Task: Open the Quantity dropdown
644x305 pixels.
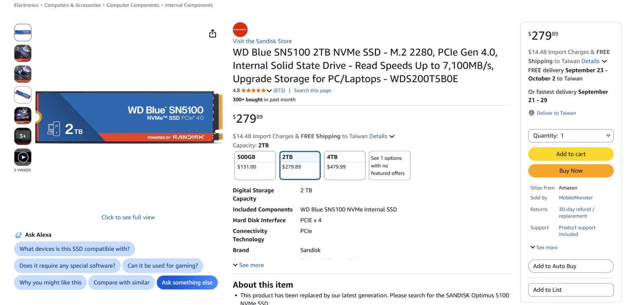Action: click(571, 136)
